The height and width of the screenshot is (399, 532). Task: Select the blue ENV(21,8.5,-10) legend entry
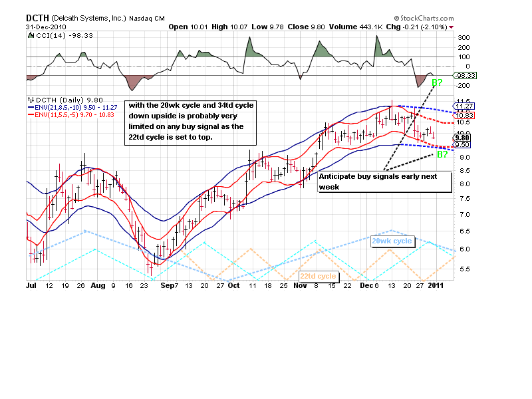click(x=72, y=108)
